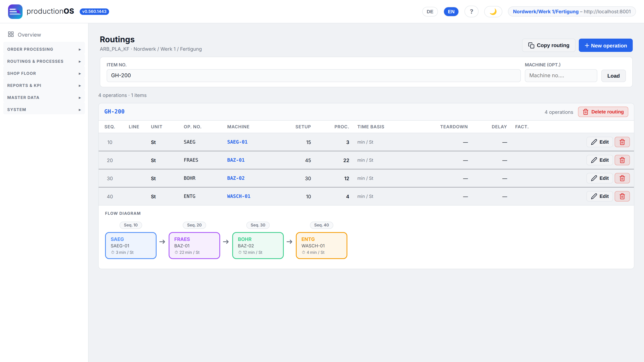This screenshot has height=362, width=644.
Task: Click New operation button
Action: (606, 45)
